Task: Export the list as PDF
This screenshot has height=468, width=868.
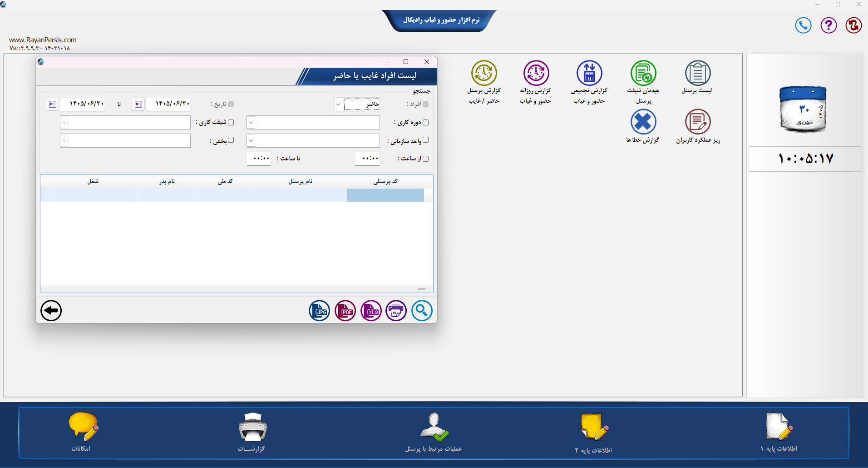Action: [345, 311]
